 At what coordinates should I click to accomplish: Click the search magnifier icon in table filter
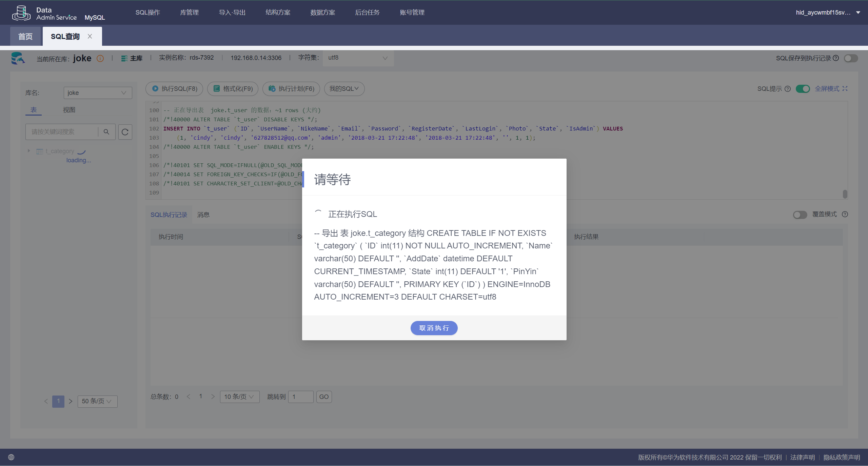click(106, 132)
